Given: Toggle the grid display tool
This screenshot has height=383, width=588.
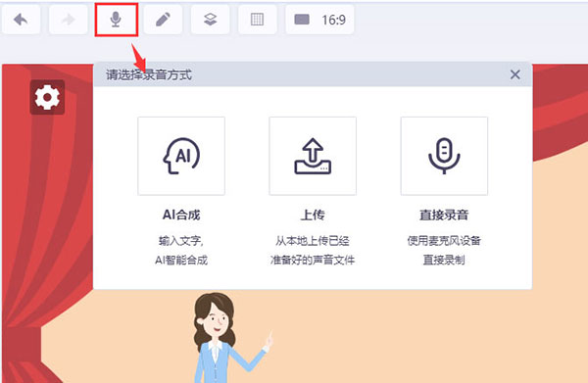Looking at the screenshot, I should [x=257, y=20].
